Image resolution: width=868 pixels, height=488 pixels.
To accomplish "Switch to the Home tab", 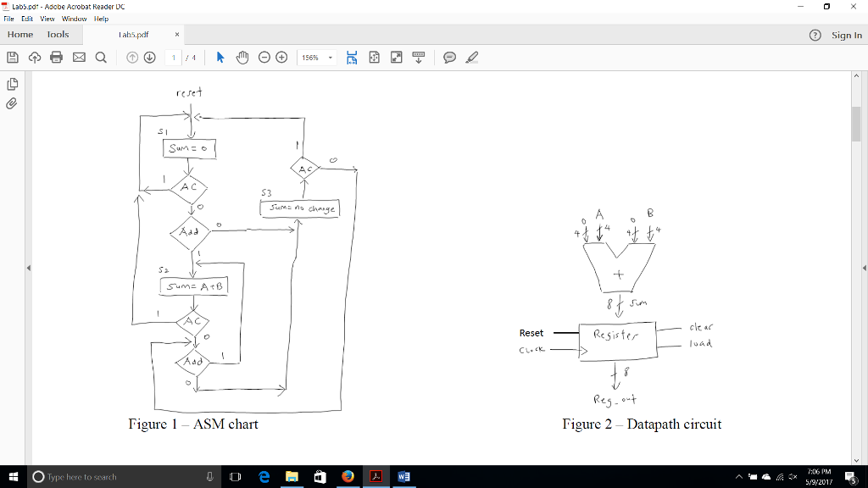I will coord(19,35).
